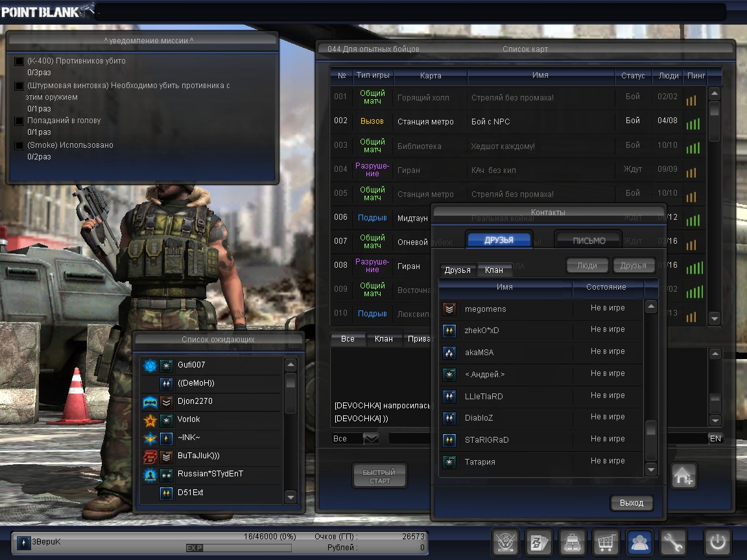Click DiabloZ's rank icon
The image size is (747, 560).
pos(449,418)
